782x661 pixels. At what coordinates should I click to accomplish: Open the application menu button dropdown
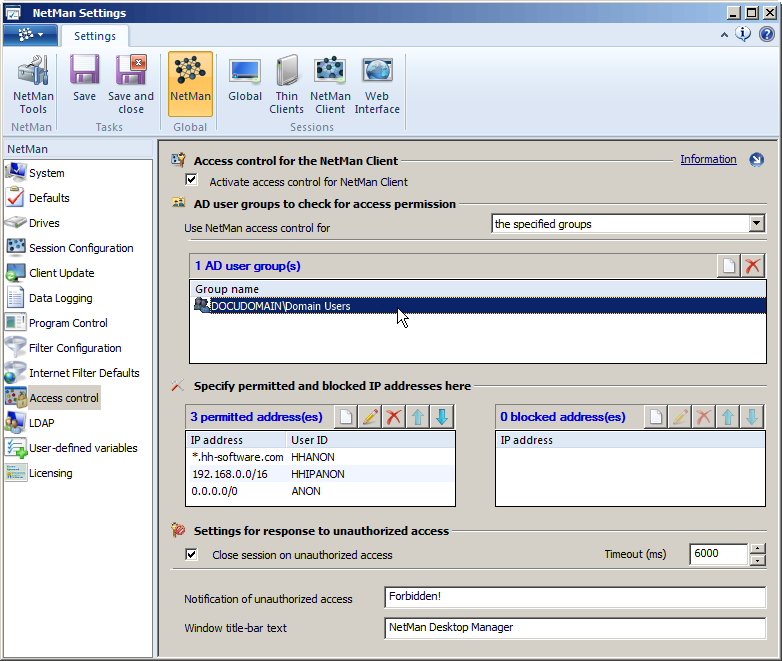pos(31,34)
